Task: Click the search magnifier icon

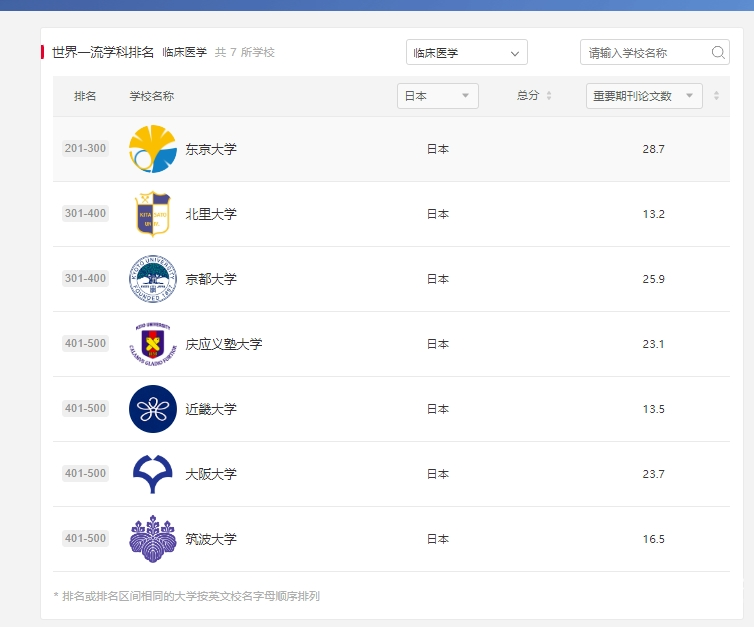Action: 718,52
